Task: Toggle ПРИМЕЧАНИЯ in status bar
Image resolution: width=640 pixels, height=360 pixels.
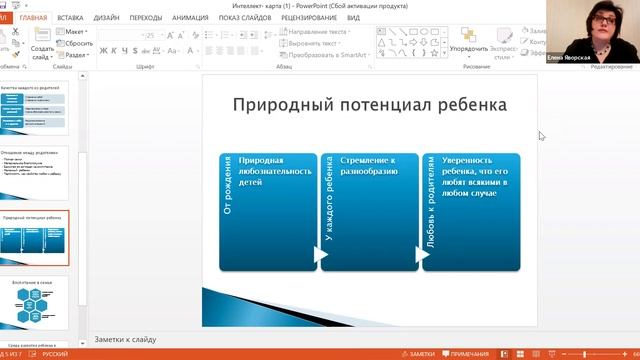Action: tap(466, 354)
